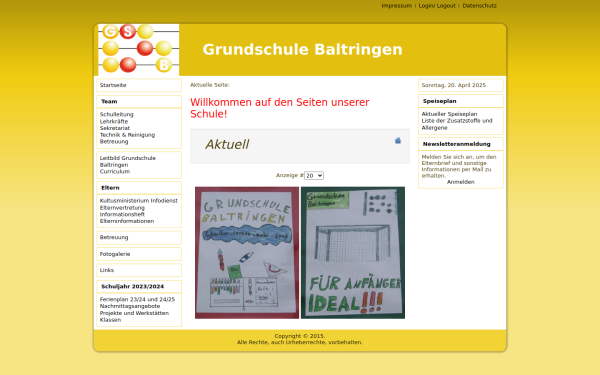Open Aktueller Speiseplan

pyautogui.click(x=449, y=114)
